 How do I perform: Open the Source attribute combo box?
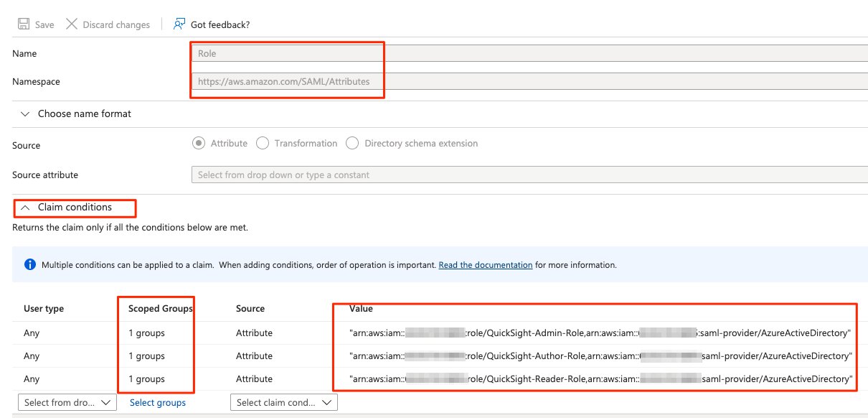529,175
